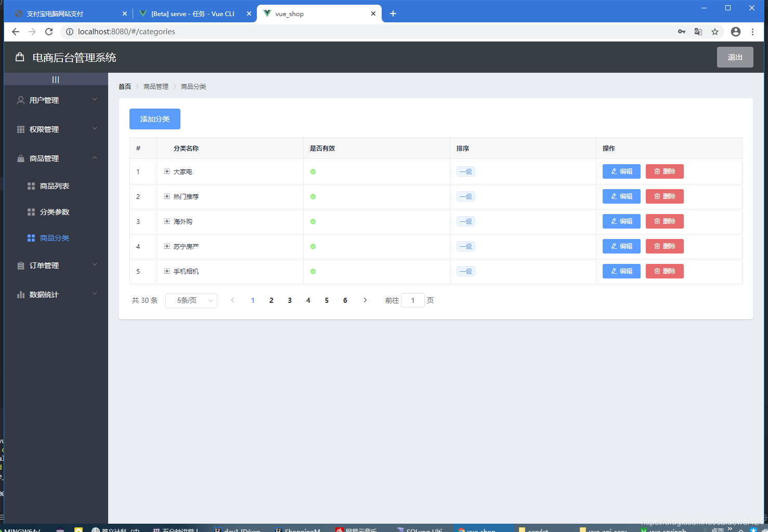
Task: Click the site information icon in the address bar
Action: [69, 32]
